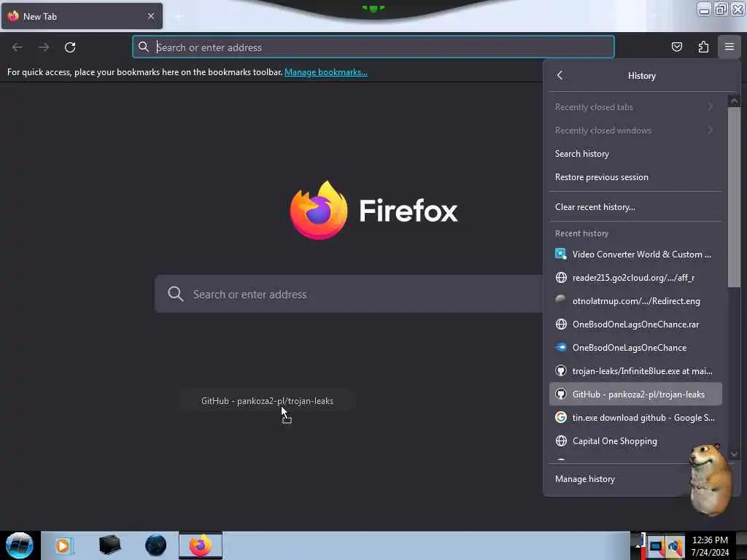Launch the media player taskbar icon
Viewport: 747px width, 560px height.
tap(63, 545)
